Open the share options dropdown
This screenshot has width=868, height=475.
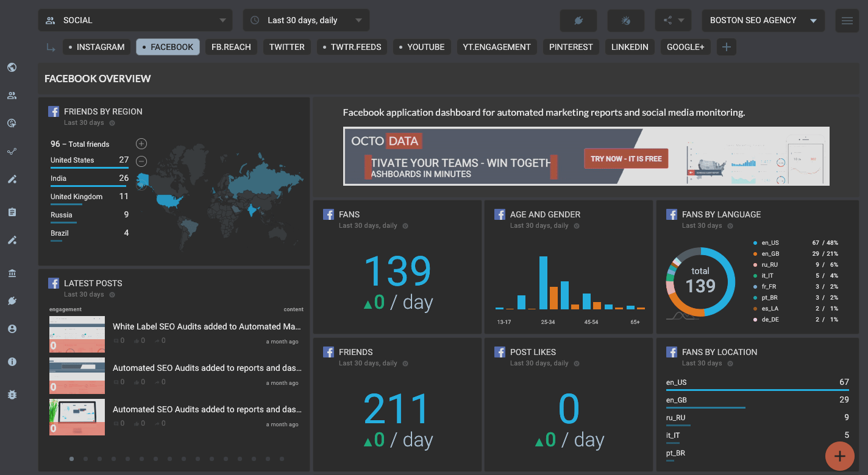coord(673,21)
